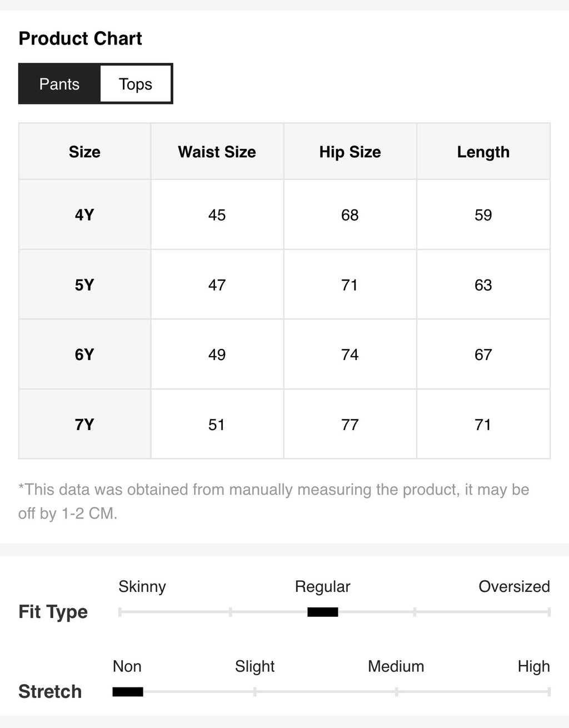Click the Fit Type Regular indicator
Screen dimensions: 569x728
coord(323,612)
